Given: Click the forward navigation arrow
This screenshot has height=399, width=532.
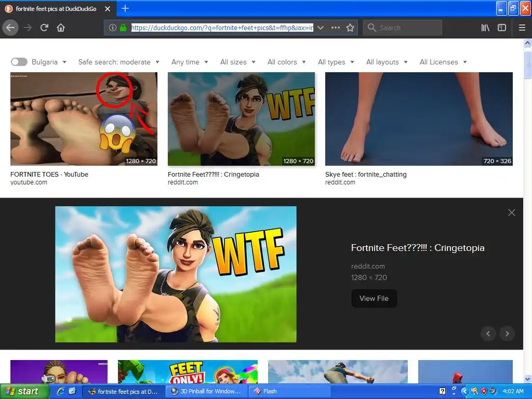Looking at the screenshot, I should pyautogui.click(x=28, y=28).
